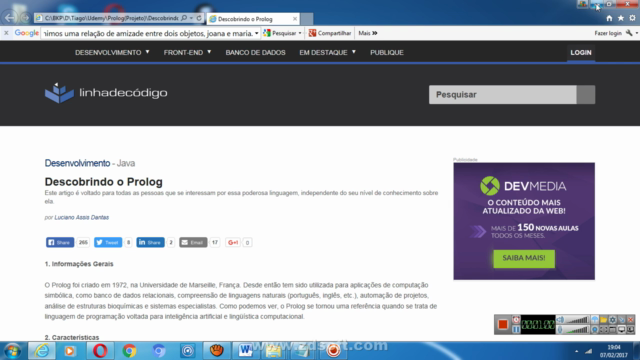This screenshot has width=640, height=360.
Task: Click the recorder upload cloud icon
Action: coord(595,320)
